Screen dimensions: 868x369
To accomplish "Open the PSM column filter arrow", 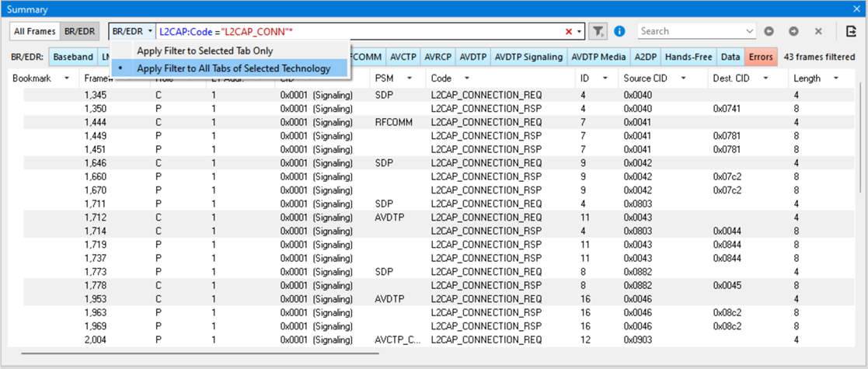I will [410, 78].
